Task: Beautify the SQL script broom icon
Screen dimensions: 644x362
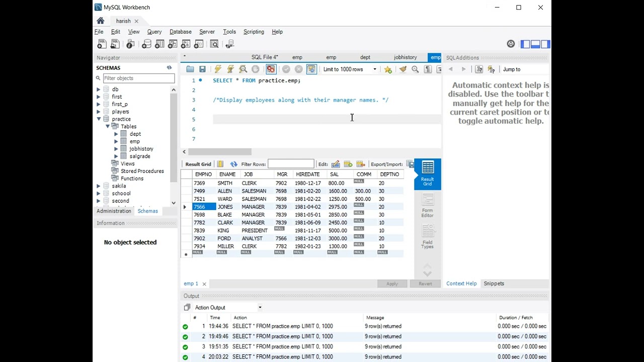Action: (x=403, y=69)
